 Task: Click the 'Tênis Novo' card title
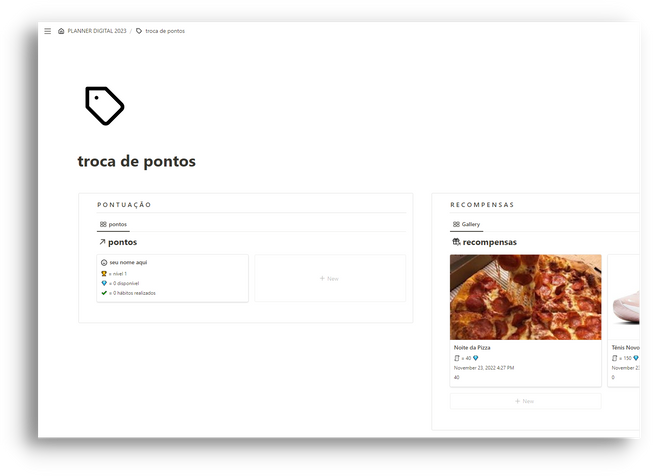coord(626,347)
